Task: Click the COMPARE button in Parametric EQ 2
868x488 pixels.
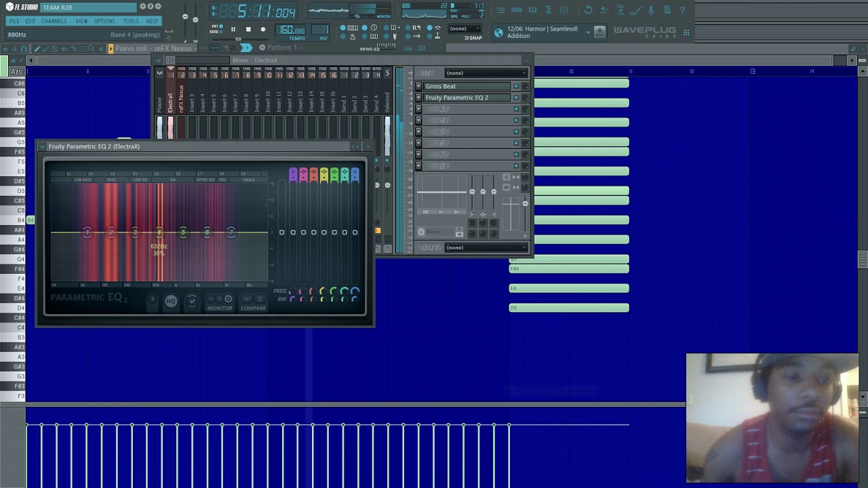Action: (253, 308)
